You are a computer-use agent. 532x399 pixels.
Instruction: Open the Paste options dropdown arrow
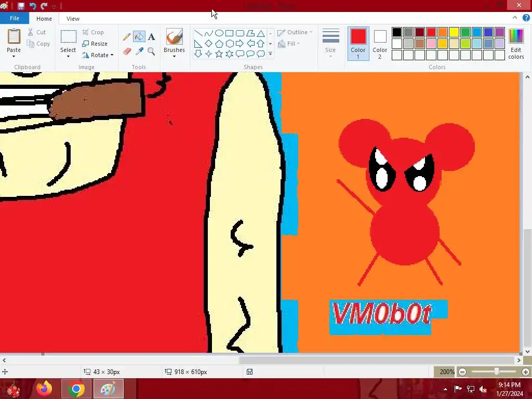(x=14, y=57)
